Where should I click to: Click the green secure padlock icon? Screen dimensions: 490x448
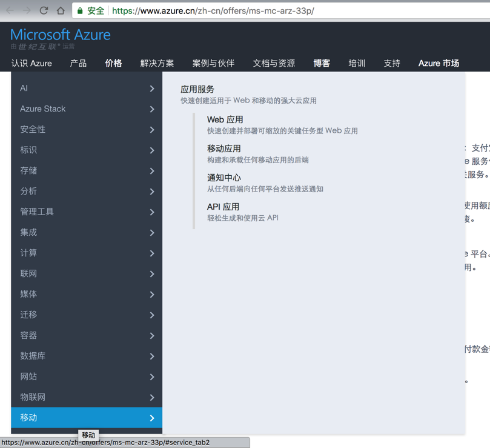(80, 11)
